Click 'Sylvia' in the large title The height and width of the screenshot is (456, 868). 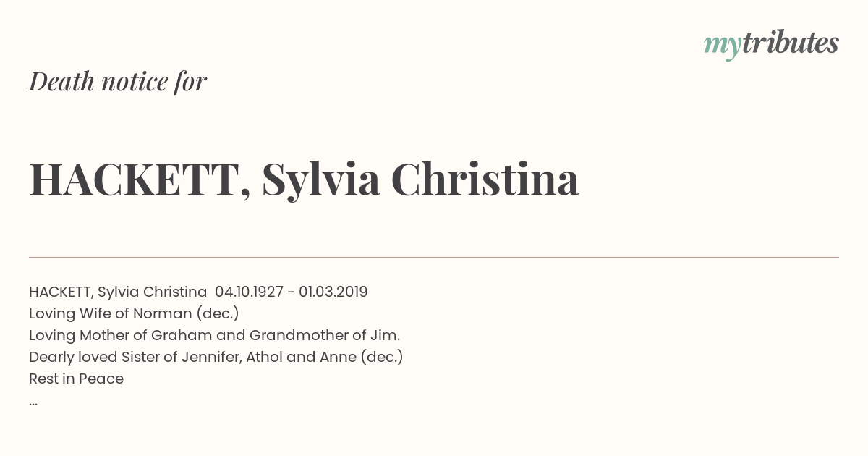point(321,180)
